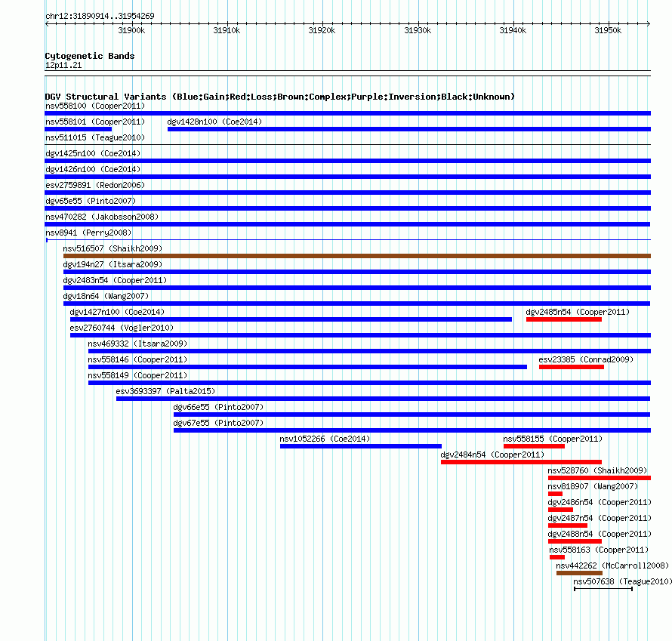Click the nsv558100 (Cooper2011) variant label
672x641 pixels.
pyautogui.click(x=95, y=106)
